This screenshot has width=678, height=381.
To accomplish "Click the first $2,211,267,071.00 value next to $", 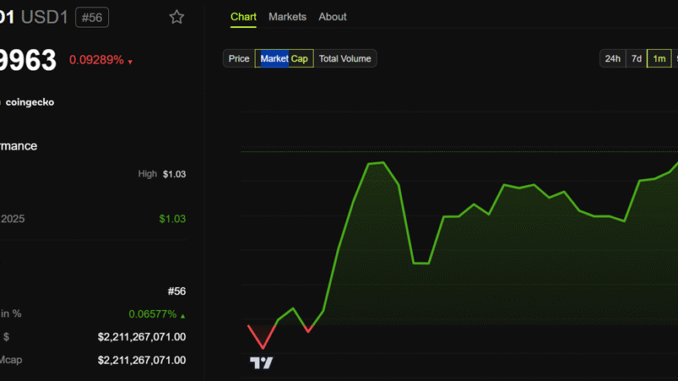I will [142, 337].
